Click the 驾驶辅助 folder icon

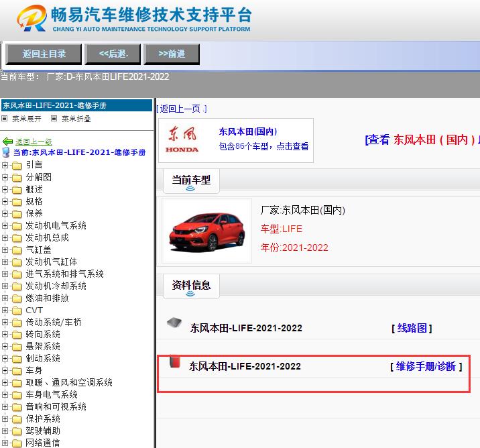(x=17, y=431)
